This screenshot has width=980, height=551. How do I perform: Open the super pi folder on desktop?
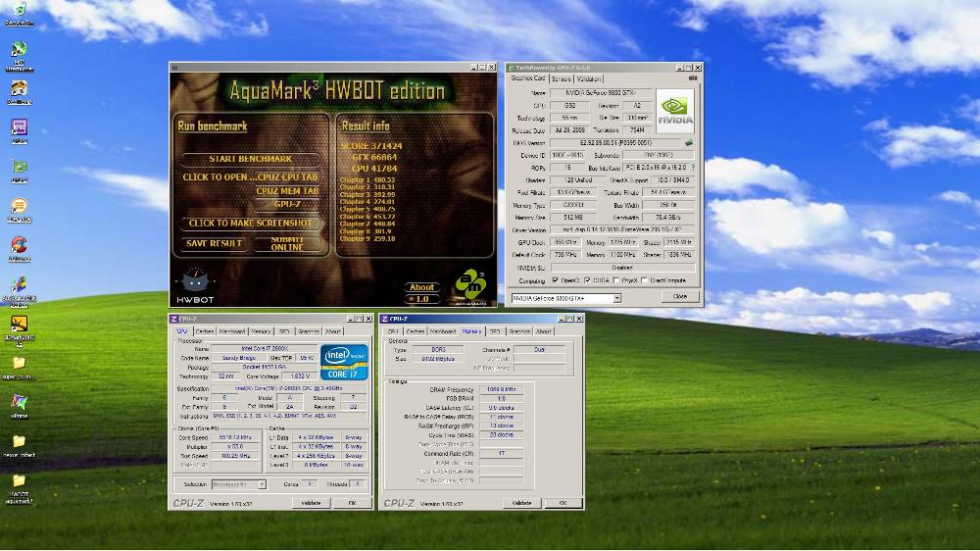click(19, 368)
